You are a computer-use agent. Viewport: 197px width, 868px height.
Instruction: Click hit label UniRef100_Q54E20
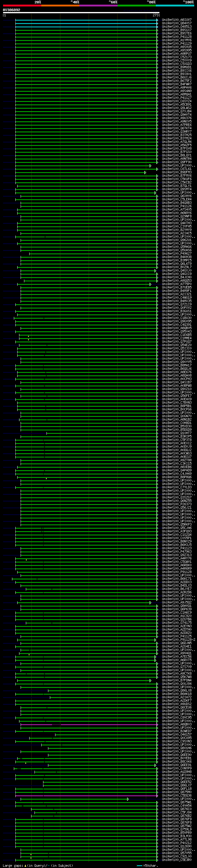click(x=176, y=345)
